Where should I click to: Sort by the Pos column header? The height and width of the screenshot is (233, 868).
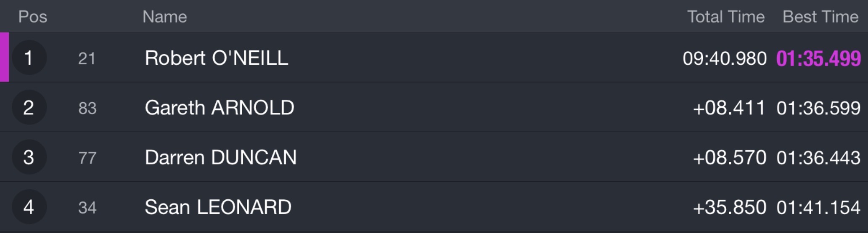point(33,17)
